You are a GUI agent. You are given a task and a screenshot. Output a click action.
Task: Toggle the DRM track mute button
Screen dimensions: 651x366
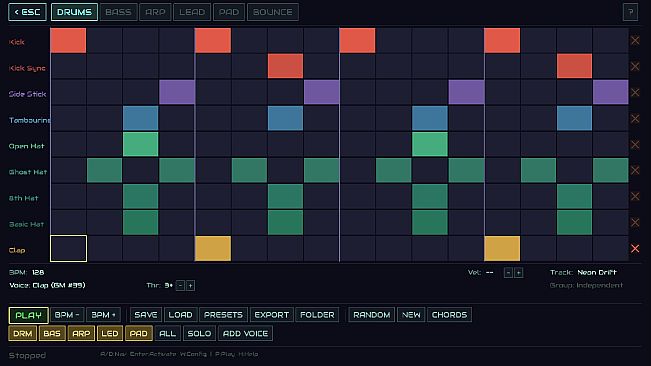coord(22,333)
